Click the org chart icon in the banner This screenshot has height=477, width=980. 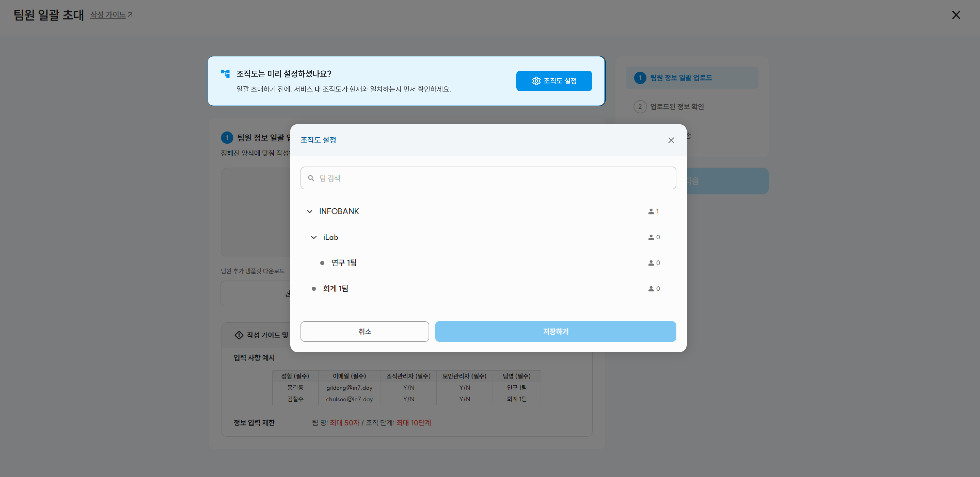pos(225,74)
